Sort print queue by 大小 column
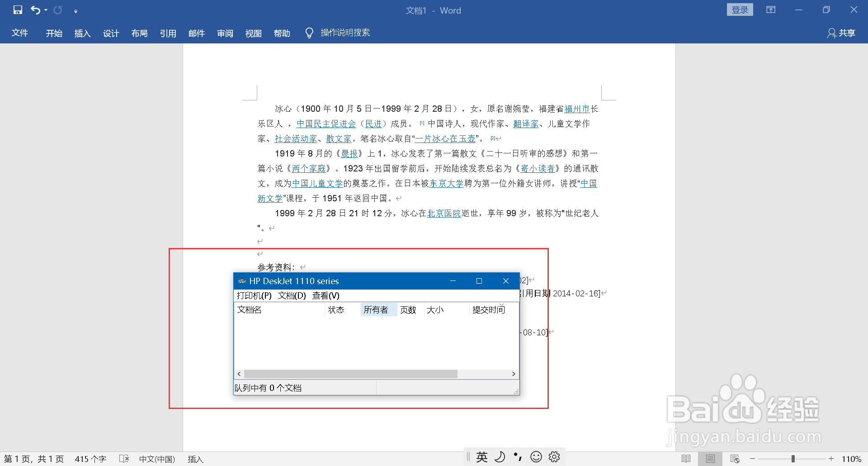Image resolution: width=868 pixels, height=466 pixels. (x=447, y=309)
